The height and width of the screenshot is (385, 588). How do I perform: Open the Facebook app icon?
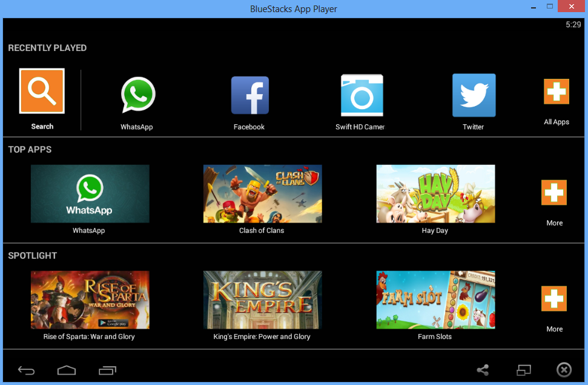click(x=249, y=95)
